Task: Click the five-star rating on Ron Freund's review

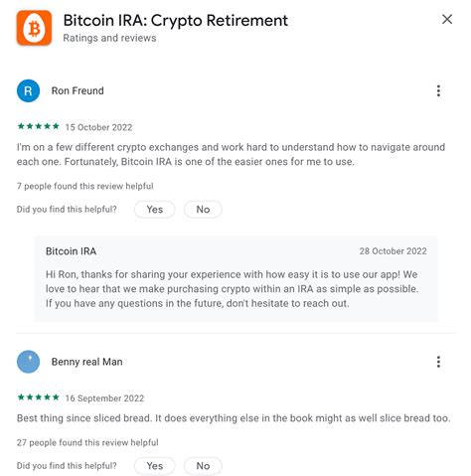Action: (39, 126)
